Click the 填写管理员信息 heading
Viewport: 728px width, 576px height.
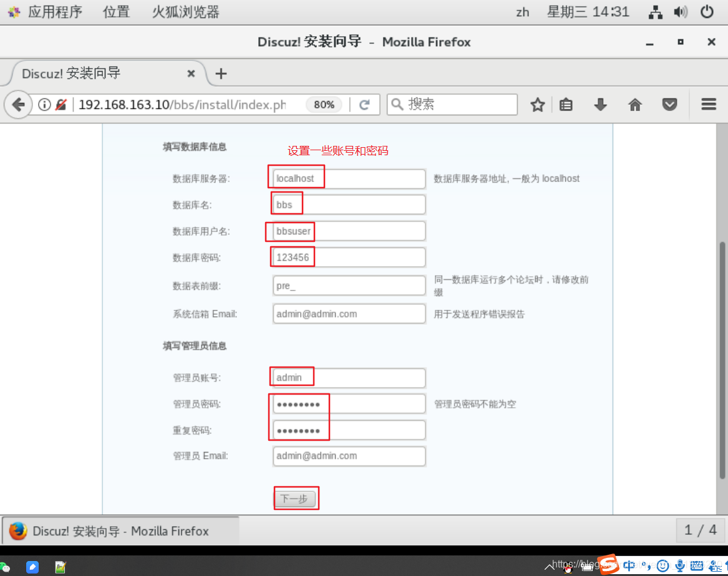[x=195, y=346]
